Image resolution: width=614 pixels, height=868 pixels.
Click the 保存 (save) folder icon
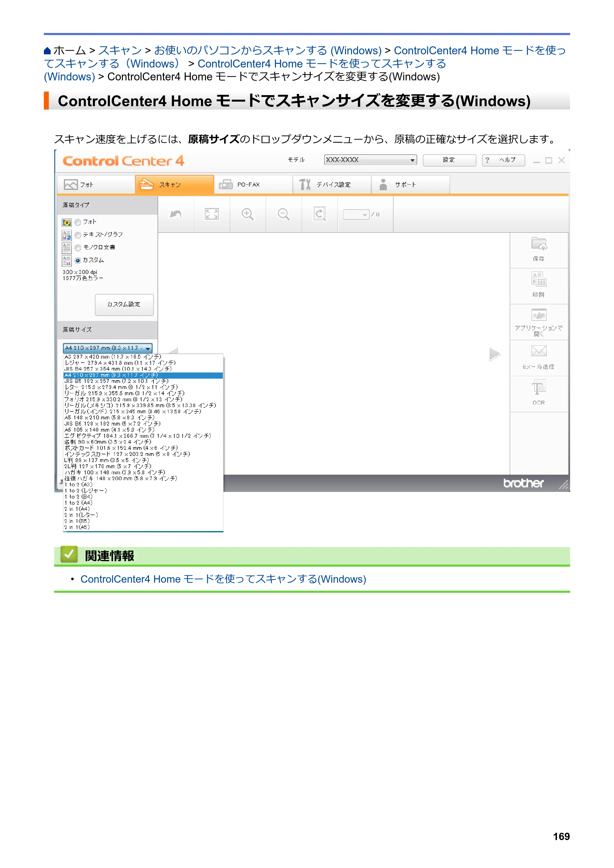click(539, 244)
